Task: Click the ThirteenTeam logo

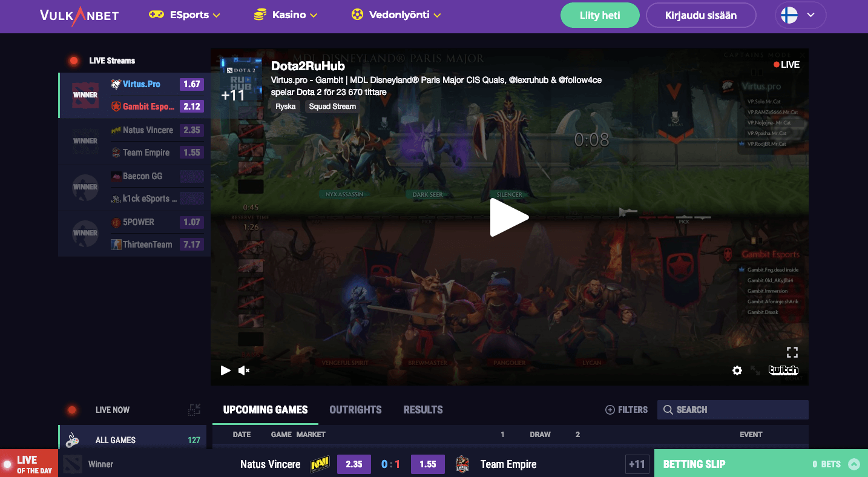Action: click(x=116, y=245)
